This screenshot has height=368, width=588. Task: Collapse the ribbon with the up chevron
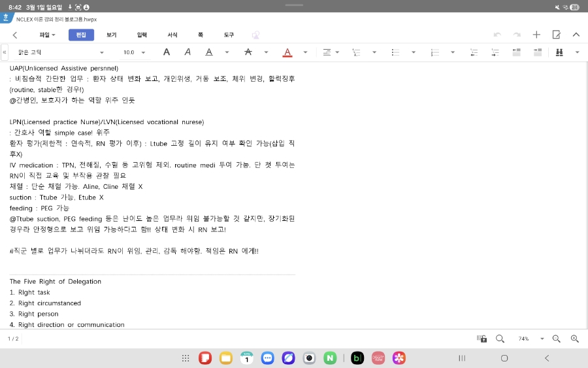[x=576, y=35]
